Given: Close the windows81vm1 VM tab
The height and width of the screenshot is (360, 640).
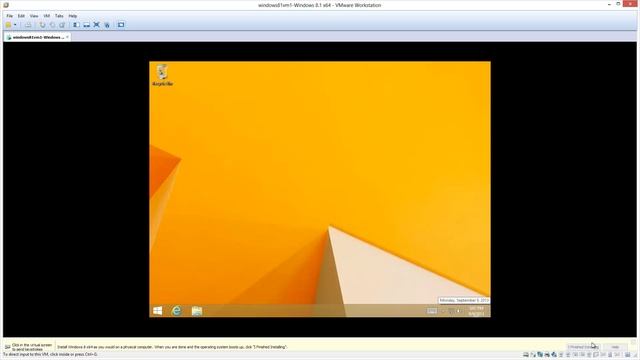Looking at the screenshot, I should tap(67, 37).
